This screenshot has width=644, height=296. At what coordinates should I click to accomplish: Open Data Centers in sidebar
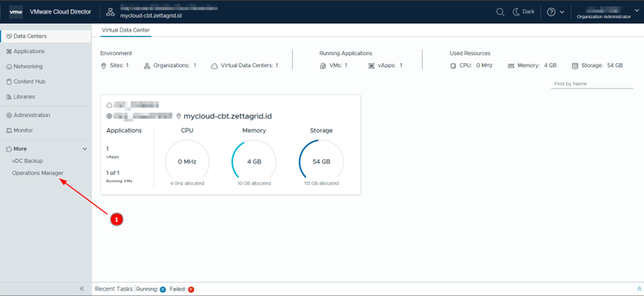coord(46,36)
